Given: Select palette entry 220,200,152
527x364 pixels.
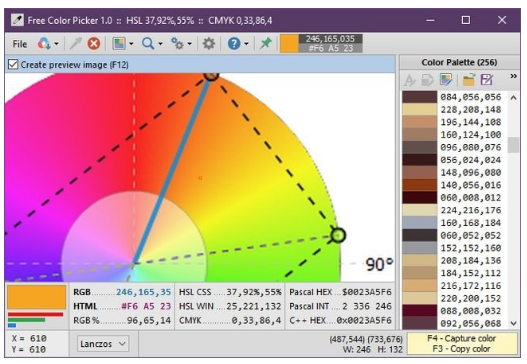Looking at the screenshot, I should 455,298.
